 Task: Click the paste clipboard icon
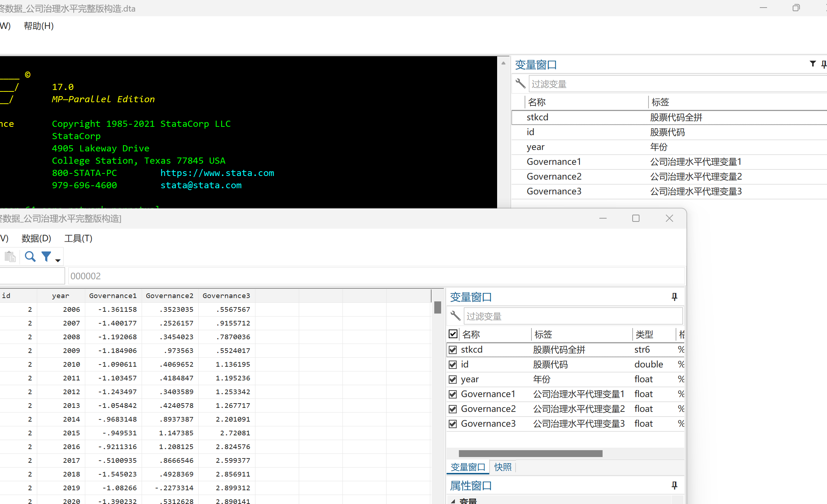click(10, 257)
